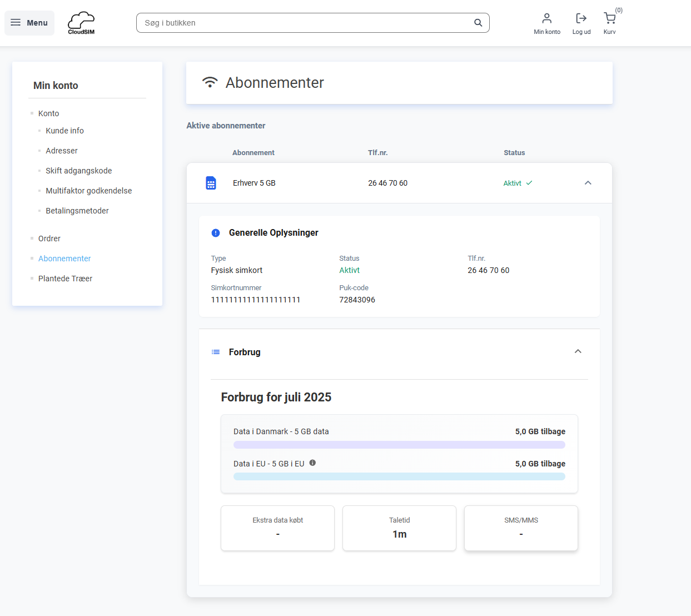Click the Taletid card
The width and height of the screenshot is (691, 616).
(399, 528)
